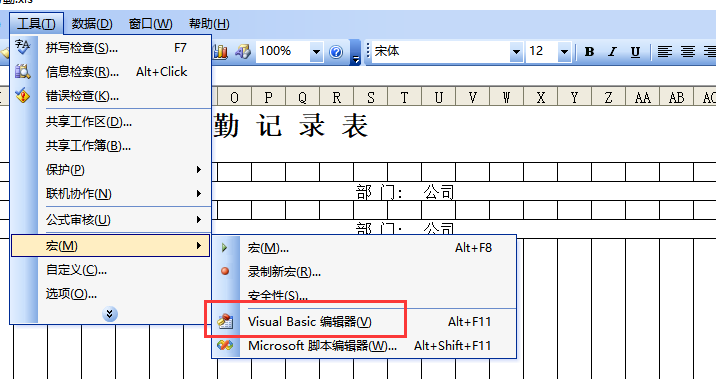The width and height of the screenshot is (716, 379).
Task: Open 宏(M)... macros dialog entry
Action: 364,248
